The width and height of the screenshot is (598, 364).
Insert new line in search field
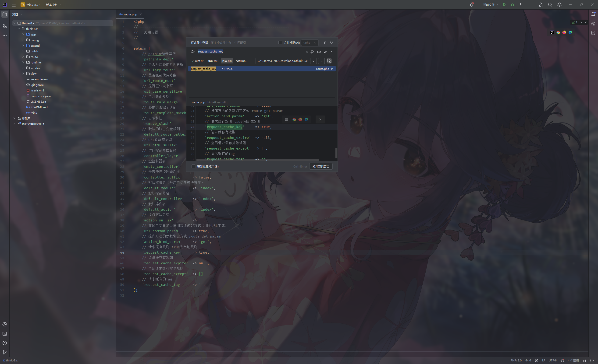pyautogui.click(x=312, y=52)
